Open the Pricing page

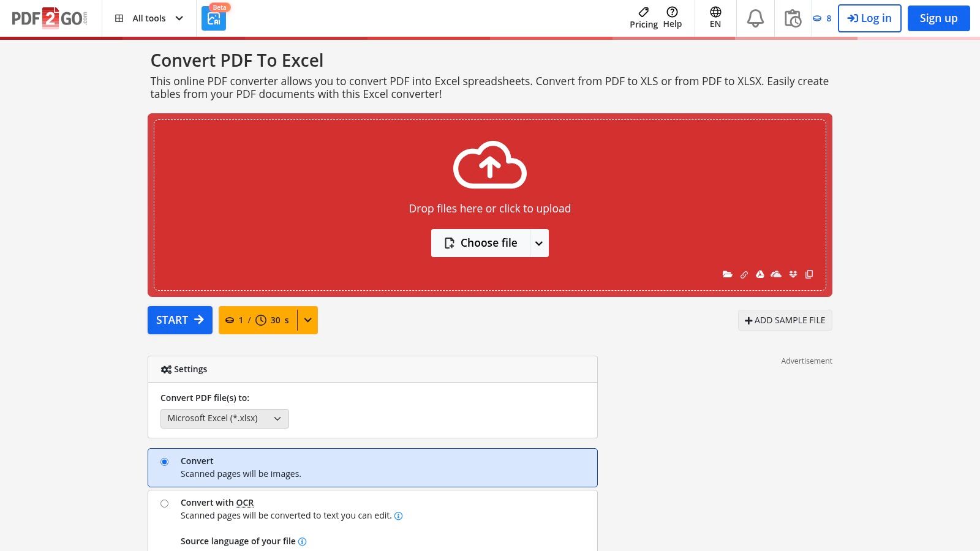click(x=643, y=18)
